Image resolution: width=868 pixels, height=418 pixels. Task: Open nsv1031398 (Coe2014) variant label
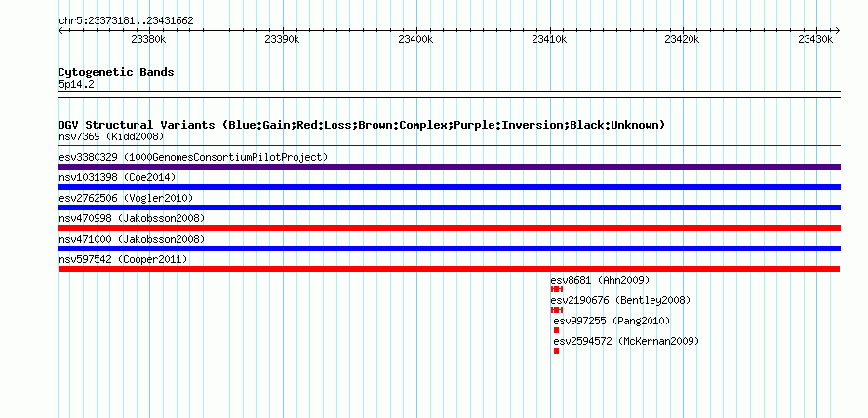pyautogui.click(x=117, y=177)
